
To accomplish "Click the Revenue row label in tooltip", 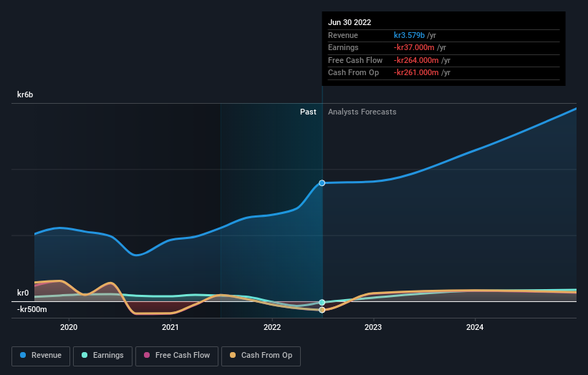I will 343,35.
